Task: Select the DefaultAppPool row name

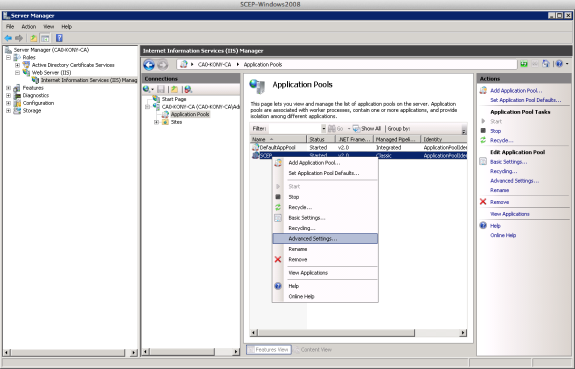Action: pyautogui.click(x=277, y=147)
